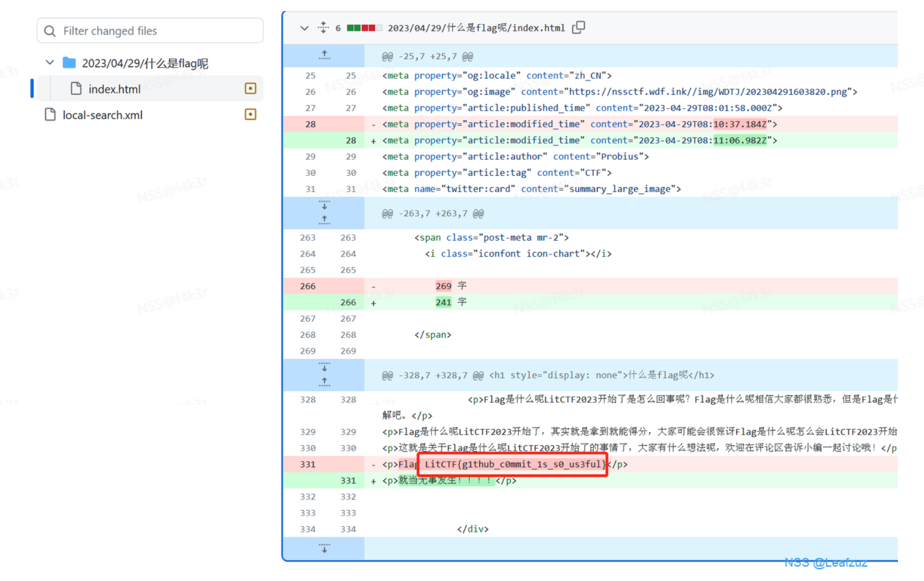The height and width of the screenshot is (581, 924).
Task: Click the magnifier icon in the filter box
Action: (50, 31)
